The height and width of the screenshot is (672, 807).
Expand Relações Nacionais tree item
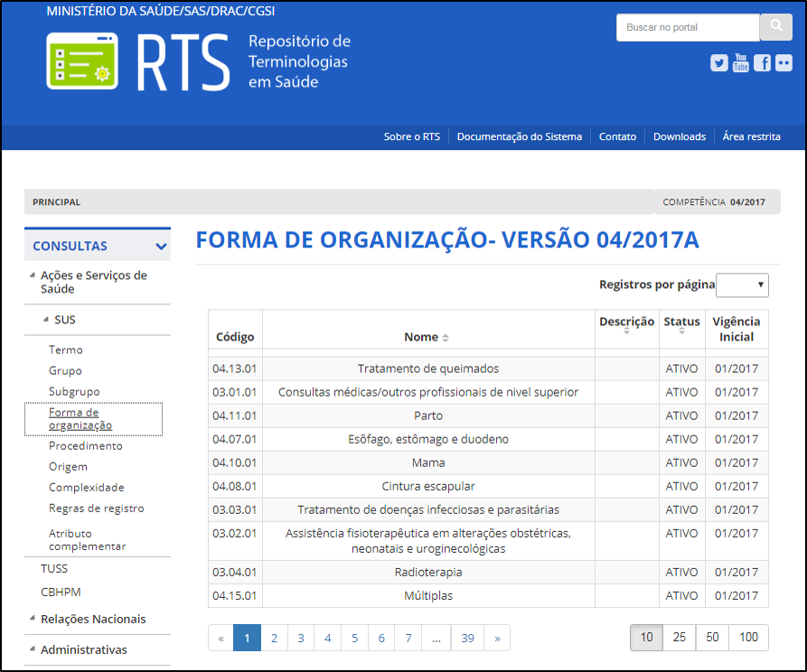[33, 619]
